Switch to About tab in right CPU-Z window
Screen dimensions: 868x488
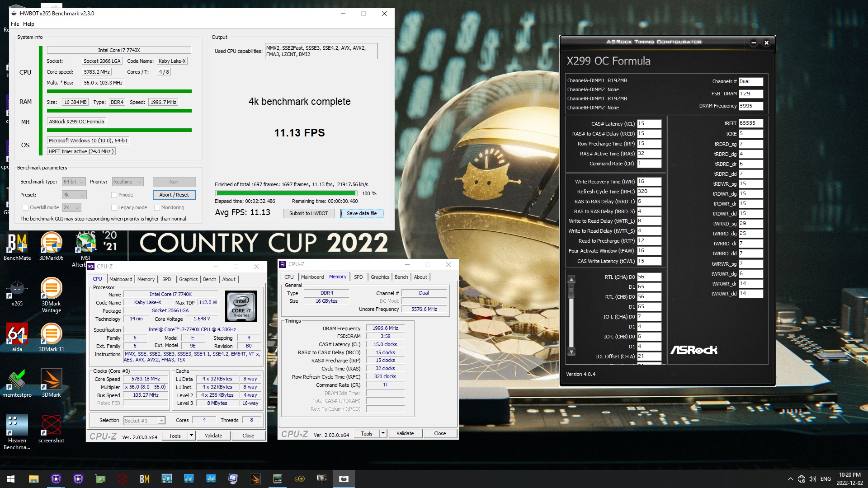tap(420, 277)
